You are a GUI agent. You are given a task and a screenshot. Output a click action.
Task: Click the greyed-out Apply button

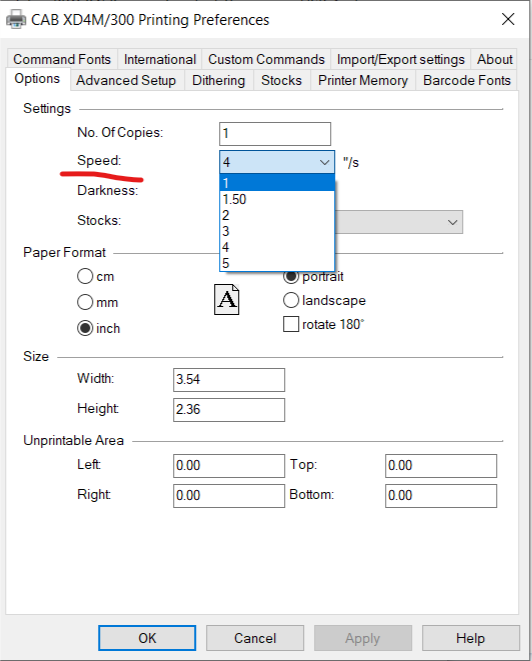[x=363, y=638]
